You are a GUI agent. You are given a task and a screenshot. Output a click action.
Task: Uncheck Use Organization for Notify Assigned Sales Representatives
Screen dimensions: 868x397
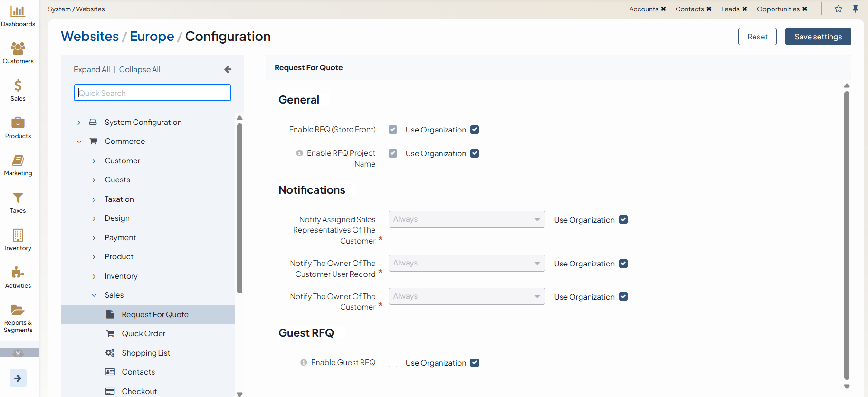[x=623, y=220]
